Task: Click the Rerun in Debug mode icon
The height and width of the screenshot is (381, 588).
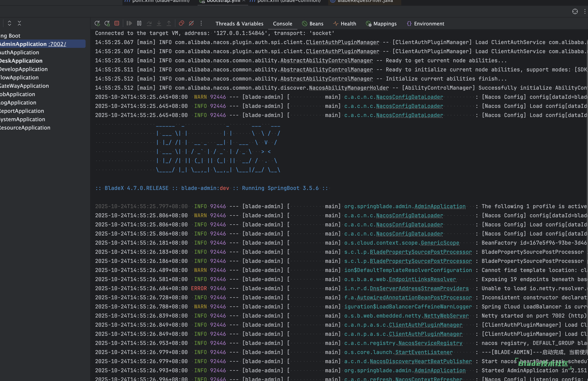Action: click(107, 23)
